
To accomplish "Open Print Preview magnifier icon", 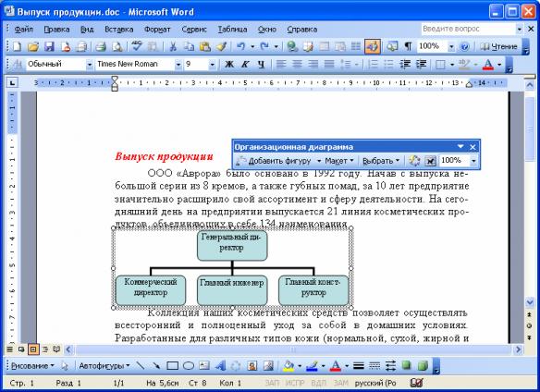I will 117,46.
